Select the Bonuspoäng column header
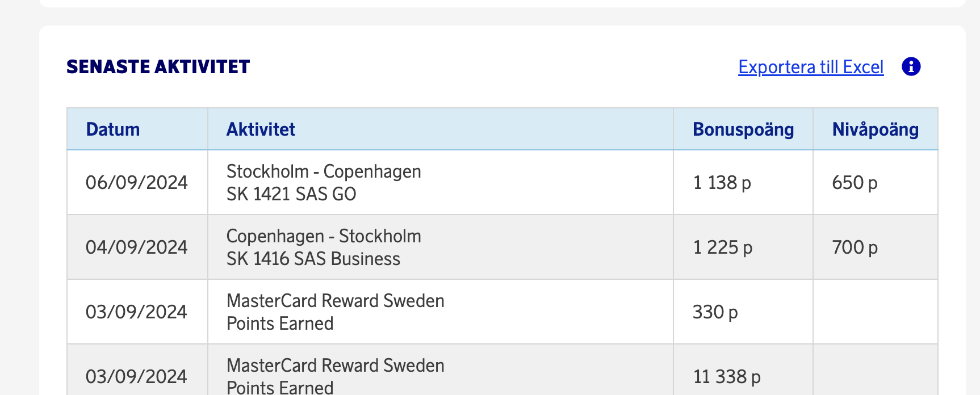 click(743, 129)
